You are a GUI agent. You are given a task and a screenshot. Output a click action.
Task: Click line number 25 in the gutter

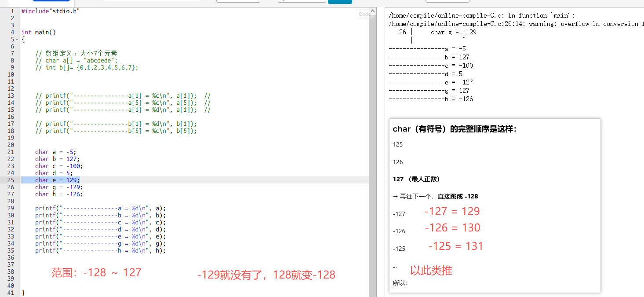pyautogui.click(x=11, y=180)
